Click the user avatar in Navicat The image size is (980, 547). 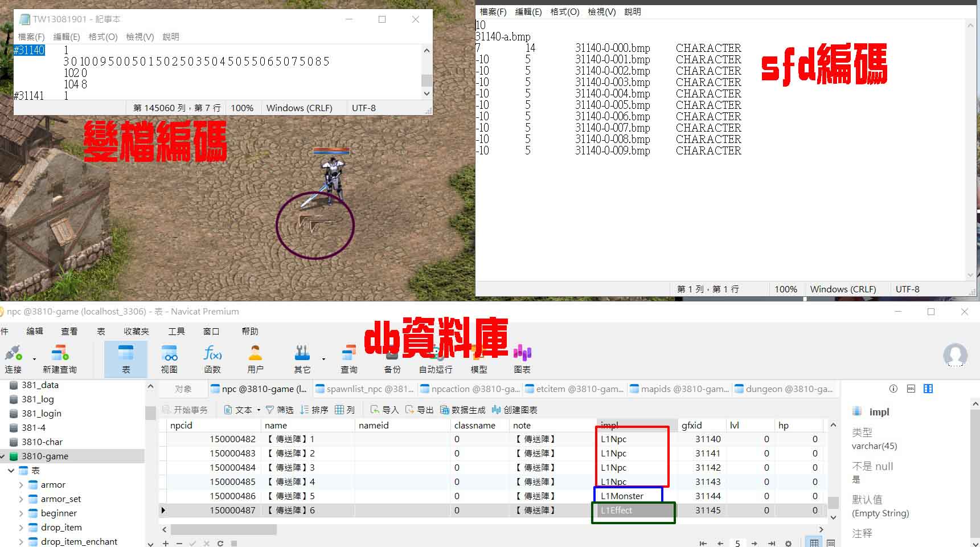956,355
